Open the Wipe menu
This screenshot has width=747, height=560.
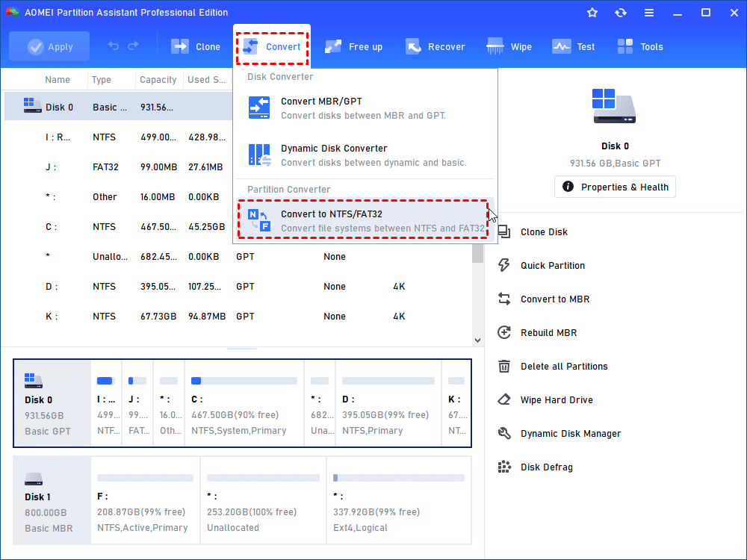(509, 46)
